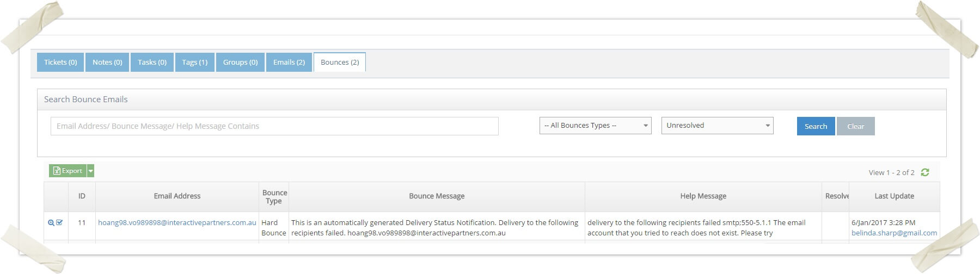Click the belinda.sharp@gmail.com link
Screen dimensions: 980x274
(x=894, y=233)
